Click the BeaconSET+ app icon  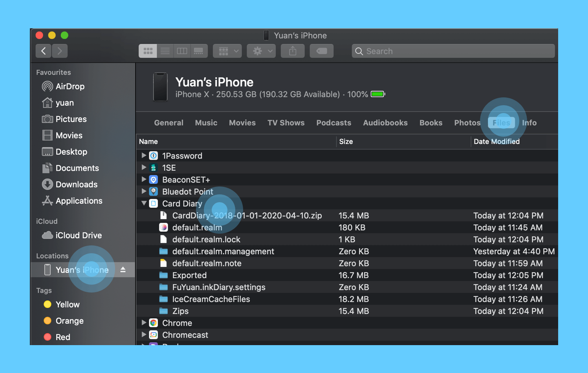pos(154,179)
